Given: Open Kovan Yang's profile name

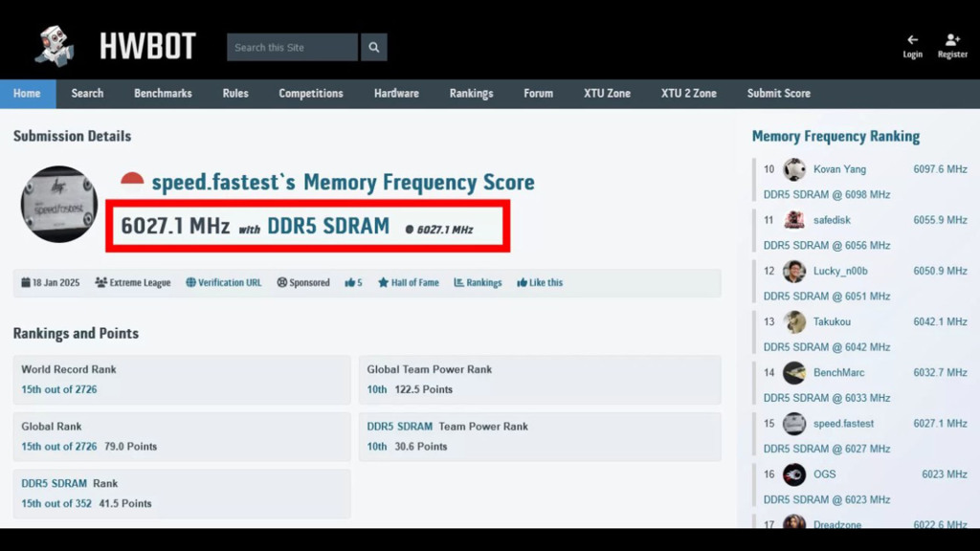Looking at the screenshot, I should coord(839,169).
